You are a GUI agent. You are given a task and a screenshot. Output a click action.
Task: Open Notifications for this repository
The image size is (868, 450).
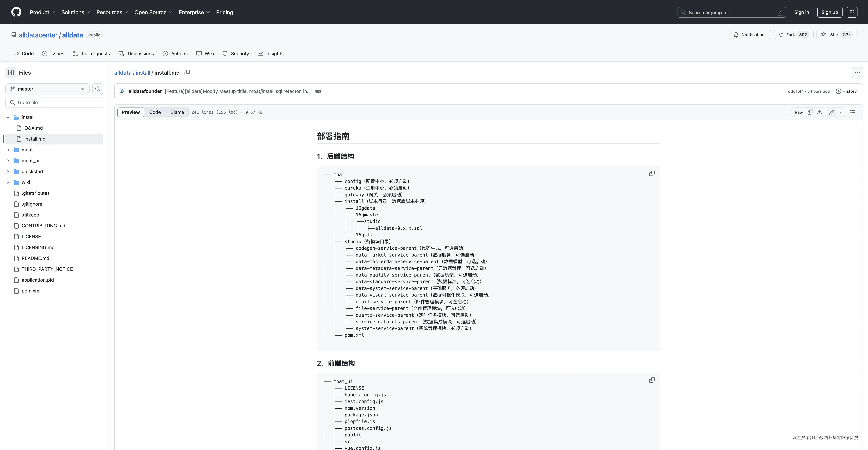pyautogui.click(x=750, y=35)
